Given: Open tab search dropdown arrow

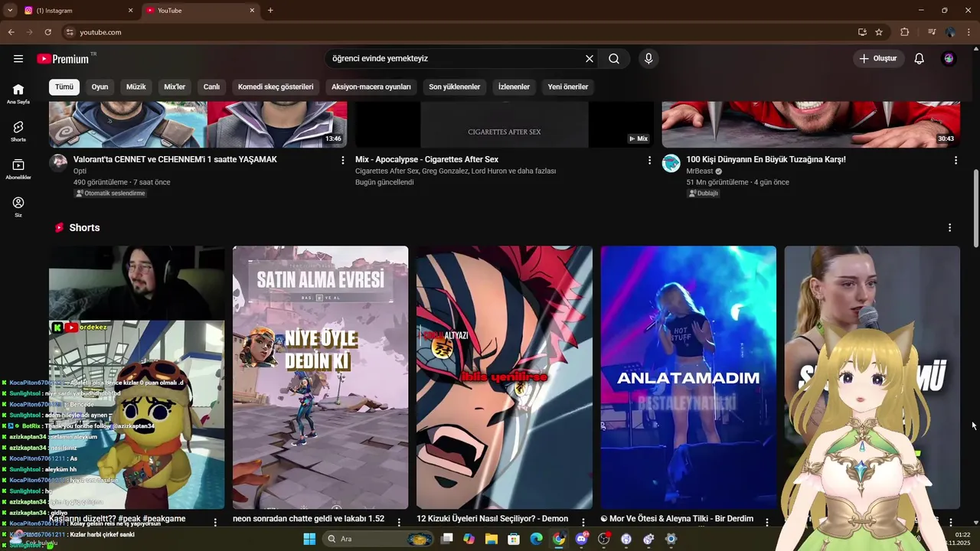Looking at the screenshot, I should (10, 11).
